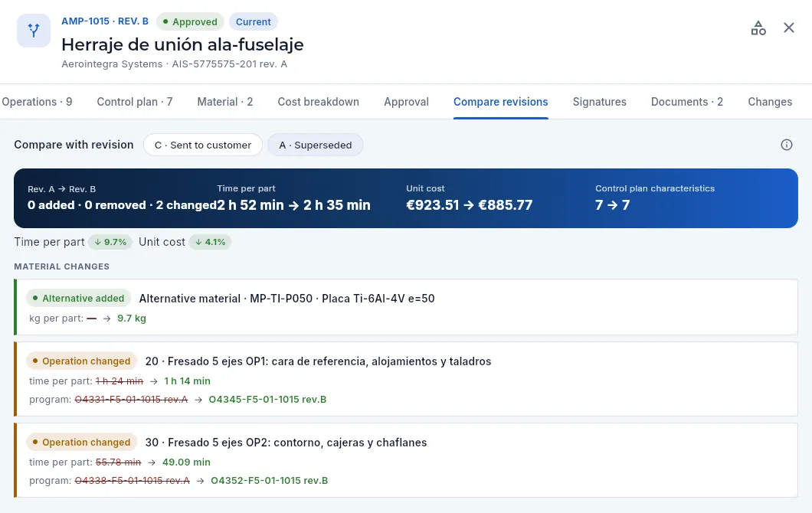Image resolution: width=812 pixels, height=513 pixels.
Task: Click the AMP-1015 · REV. B link
Action: click(105, 21)
